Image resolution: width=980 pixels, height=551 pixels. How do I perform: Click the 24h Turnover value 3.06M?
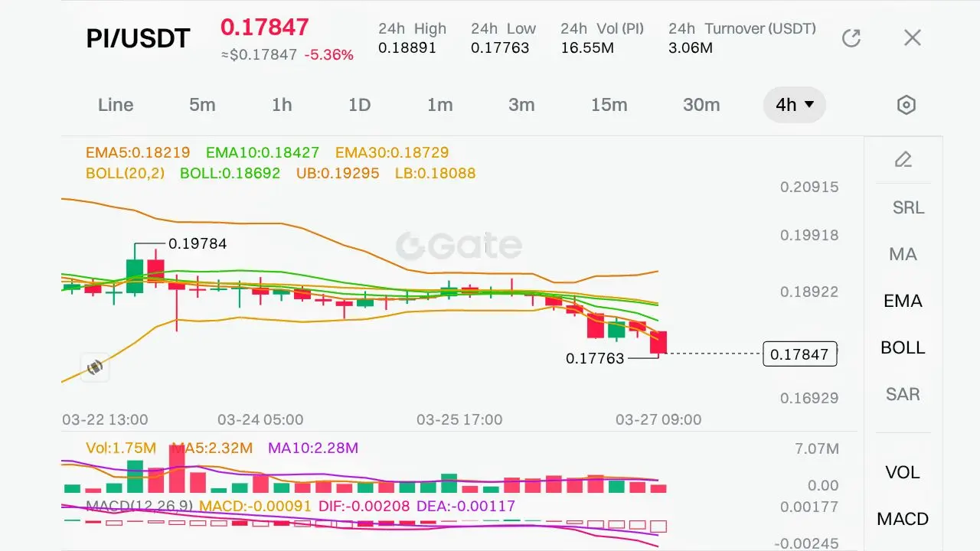(691, 47)
